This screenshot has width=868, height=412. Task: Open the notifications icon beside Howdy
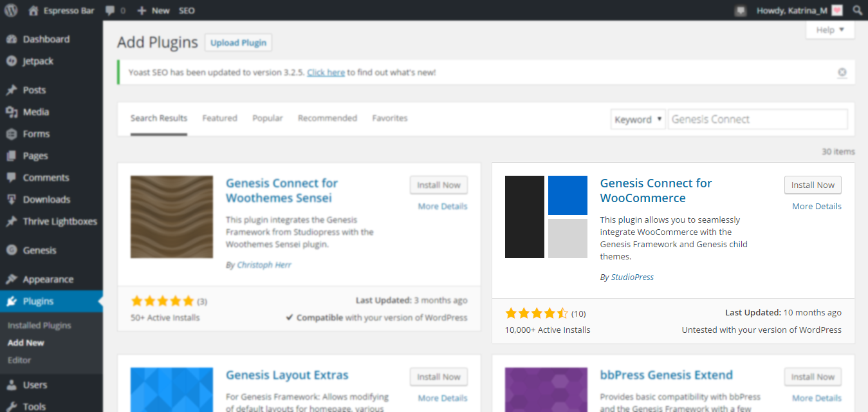741,10
